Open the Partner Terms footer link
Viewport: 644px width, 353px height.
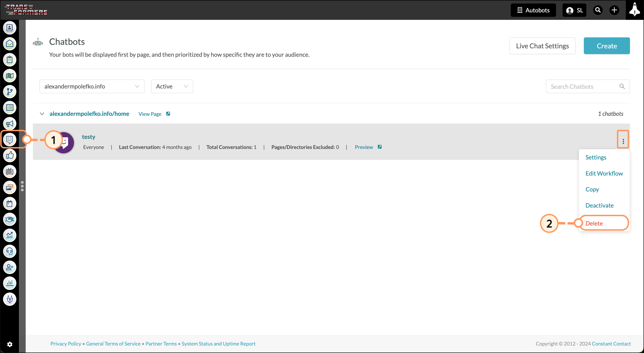(161, 344)
